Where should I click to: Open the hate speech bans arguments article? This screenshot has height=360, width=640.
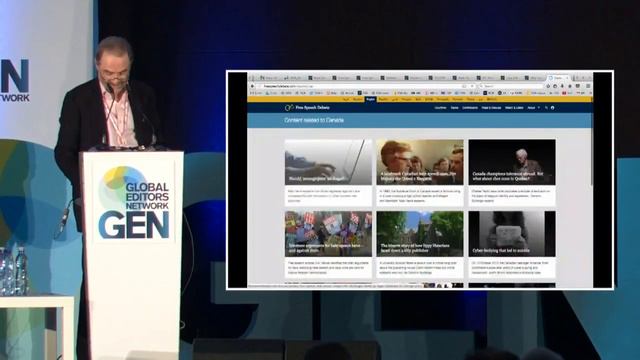coord(328,234)
